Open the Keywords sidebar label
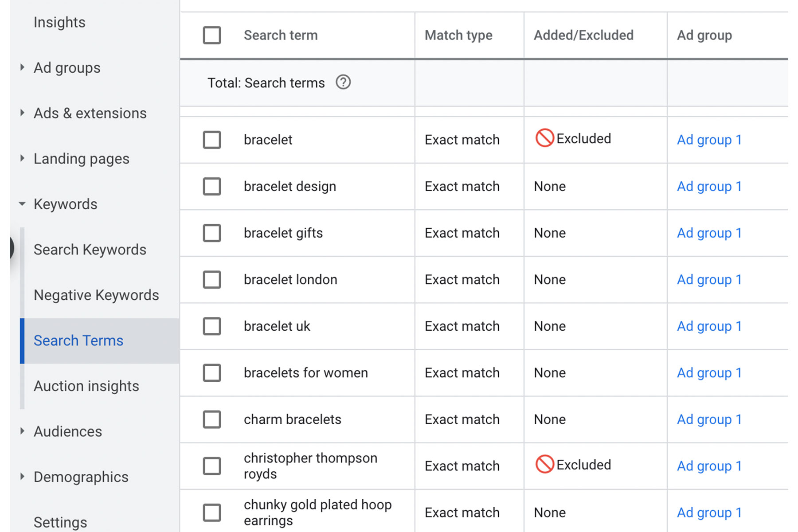798x532 pixels. pos(66,204)
